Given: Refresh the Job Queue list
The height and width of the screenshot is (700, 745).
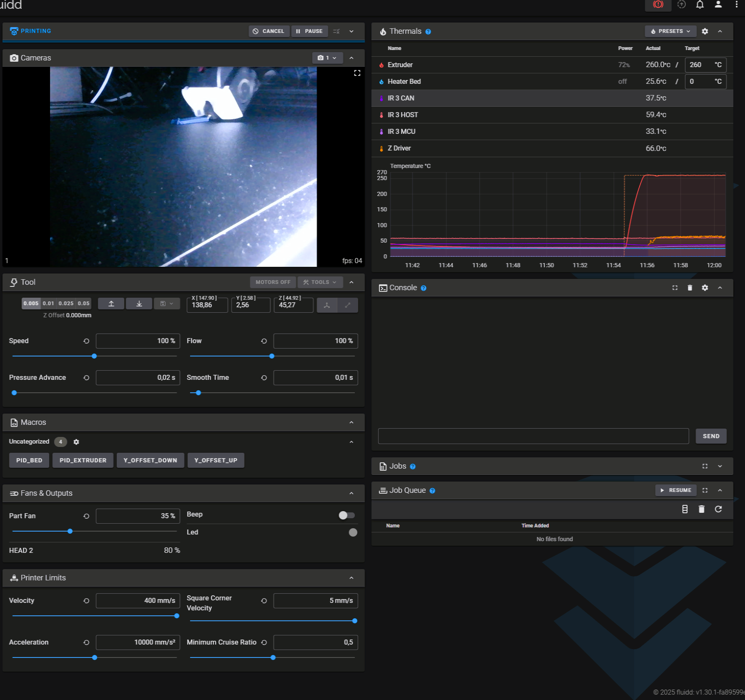Looking at the screenshot, I should [x=718, y=509].
